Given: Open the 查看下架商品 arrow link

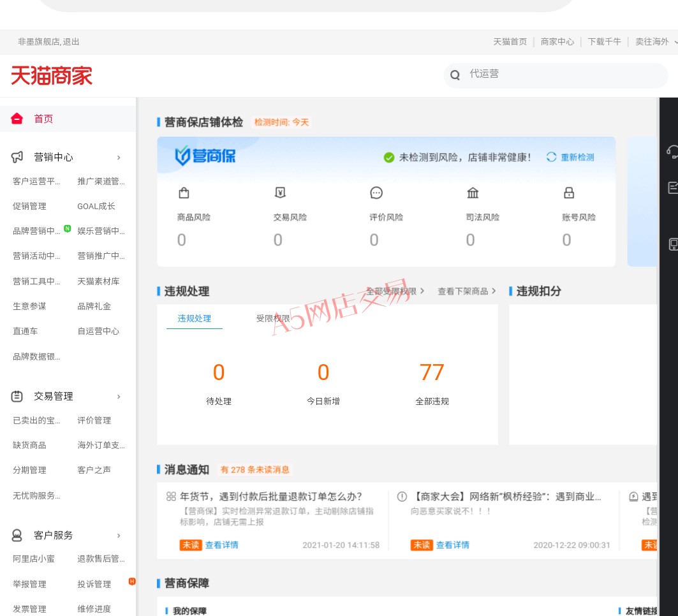Looking at the screenshot, I should click(x=467, y=291).
